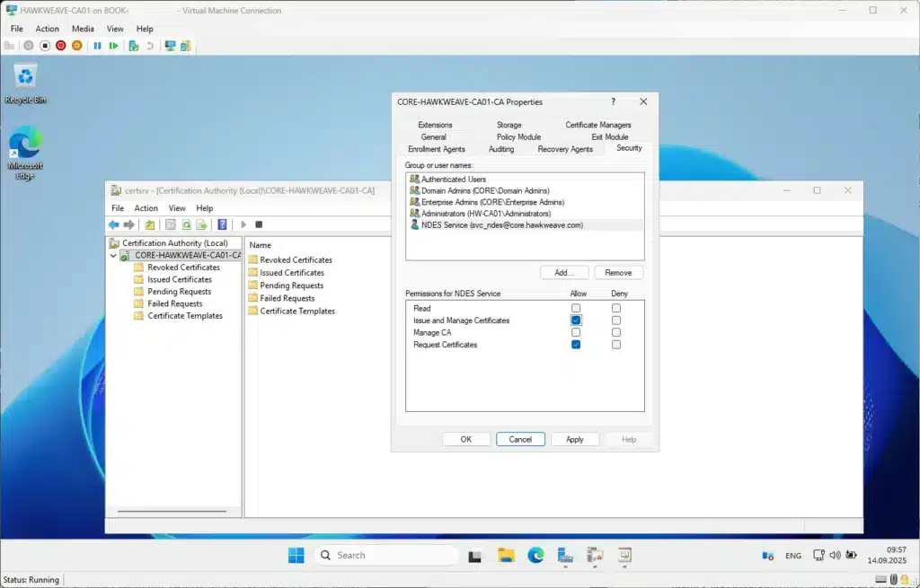Click the Export List toolbar icon

pyautogui.click(x=202, y=224)
